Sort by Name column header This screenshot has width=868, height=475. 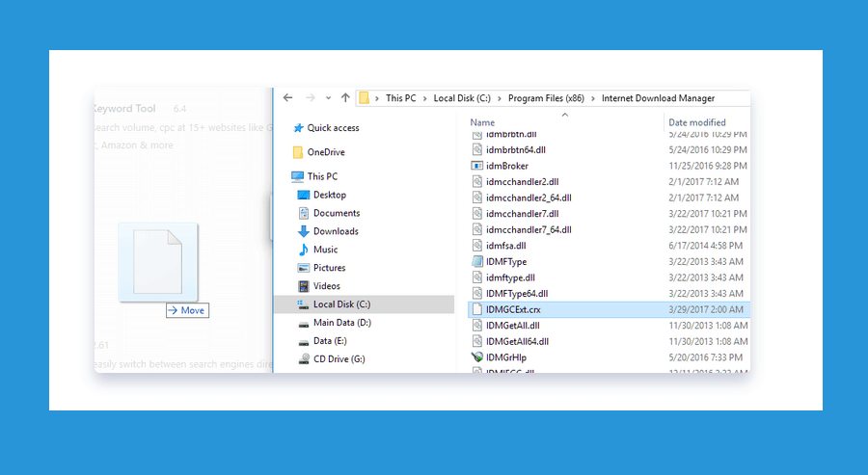pyautogui.click(x=482, y=122)
